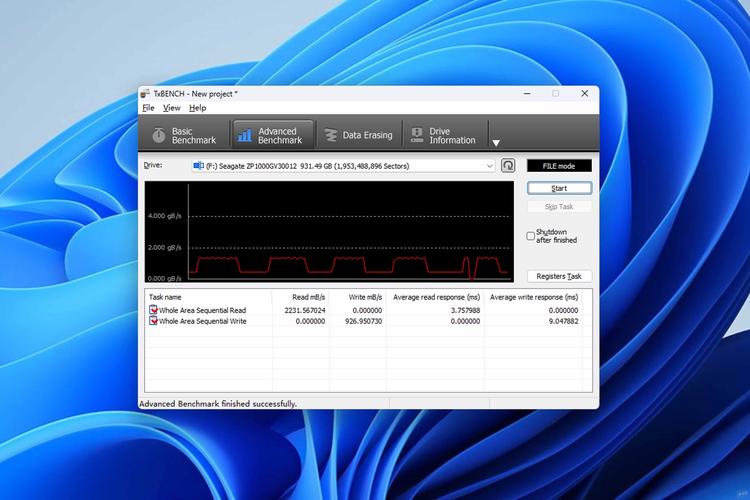Expand the toolbar overflow arrow
Screen dimensions: 750x500
point(496,143)
